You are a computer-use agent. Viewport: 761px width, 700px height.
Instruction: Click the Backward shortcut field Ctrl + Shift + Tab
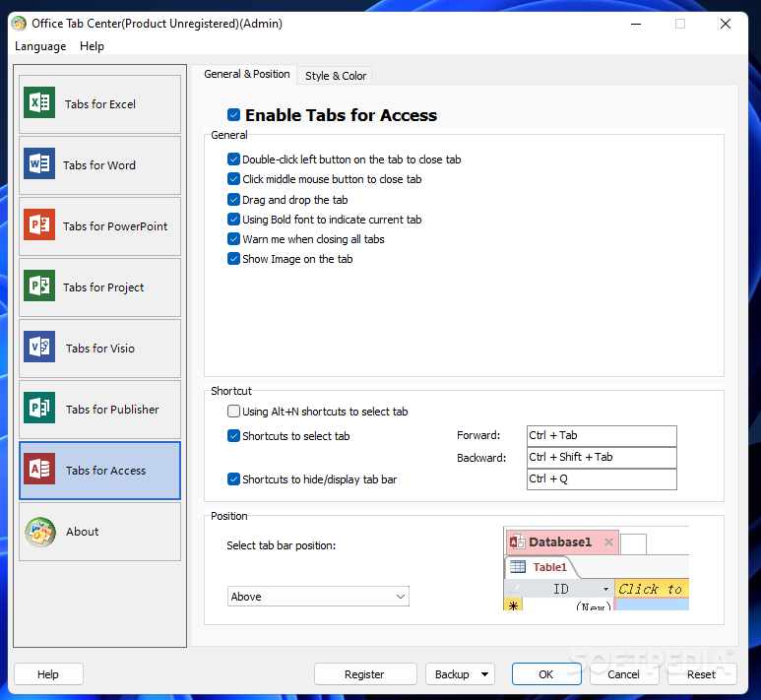tap(602, 457)
